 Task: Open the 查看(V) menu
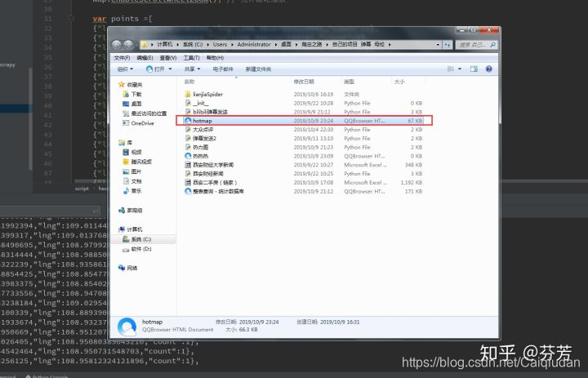(168, 58)
